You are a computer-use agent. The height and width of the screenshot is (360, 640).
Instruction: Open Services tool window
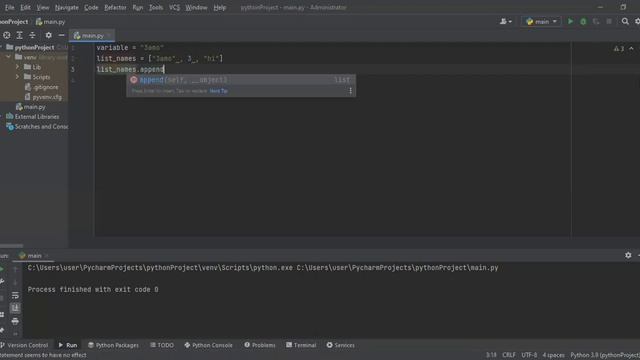340,345
